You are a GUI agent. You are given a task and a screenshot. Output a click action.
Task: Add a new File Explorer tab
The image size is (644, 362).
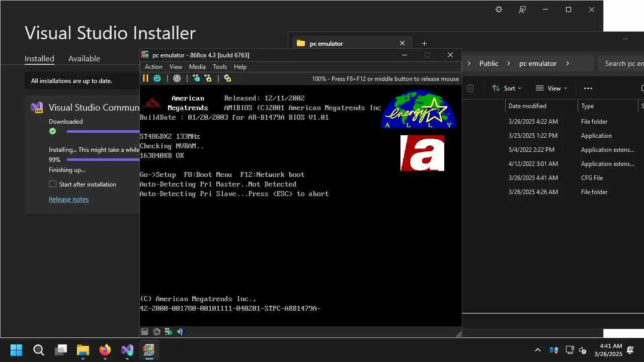(x=424, y=44)
